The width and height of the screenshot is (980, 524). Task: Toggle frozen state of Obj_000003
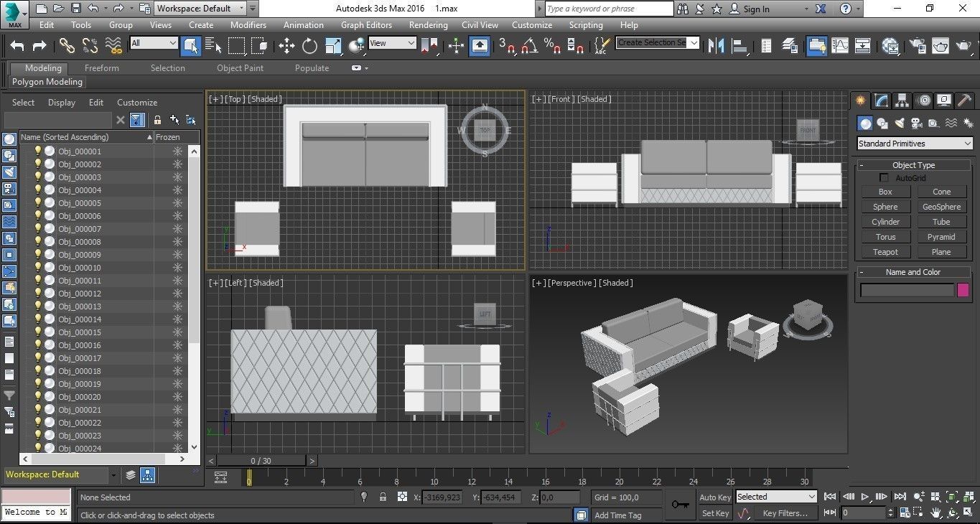click(177, 177)
